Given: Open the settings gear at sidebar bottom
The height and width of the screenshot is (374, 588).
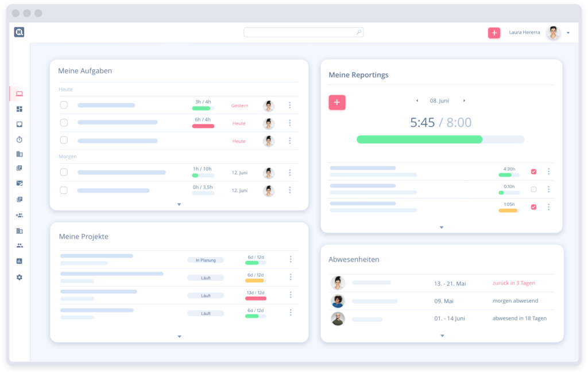Looking at the screenshot, I should pos(19,277).
